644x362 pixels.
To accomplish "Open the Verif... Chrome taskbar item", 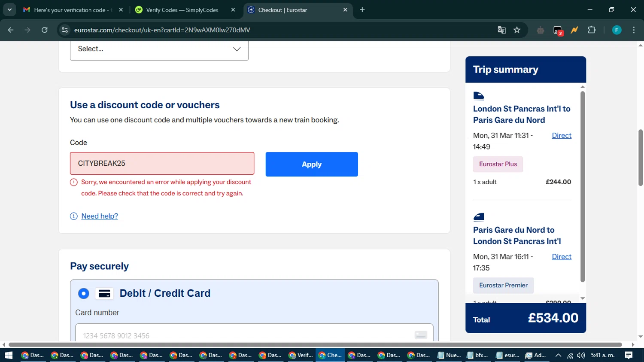I will point(301,355).
